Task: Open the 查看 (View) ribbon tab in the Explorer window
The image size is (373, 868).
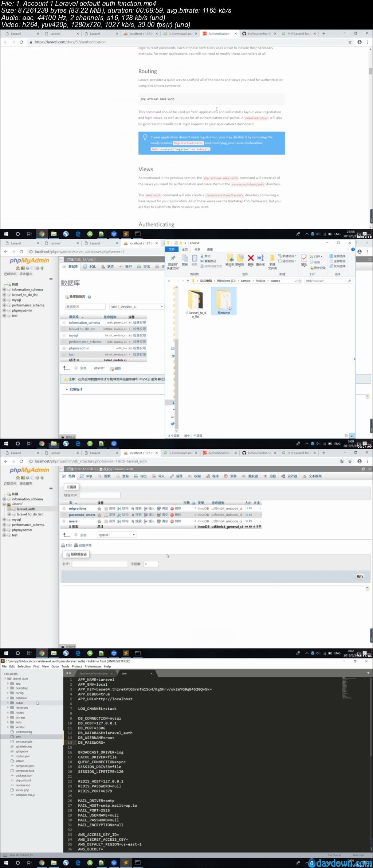Action: [210, 249]
